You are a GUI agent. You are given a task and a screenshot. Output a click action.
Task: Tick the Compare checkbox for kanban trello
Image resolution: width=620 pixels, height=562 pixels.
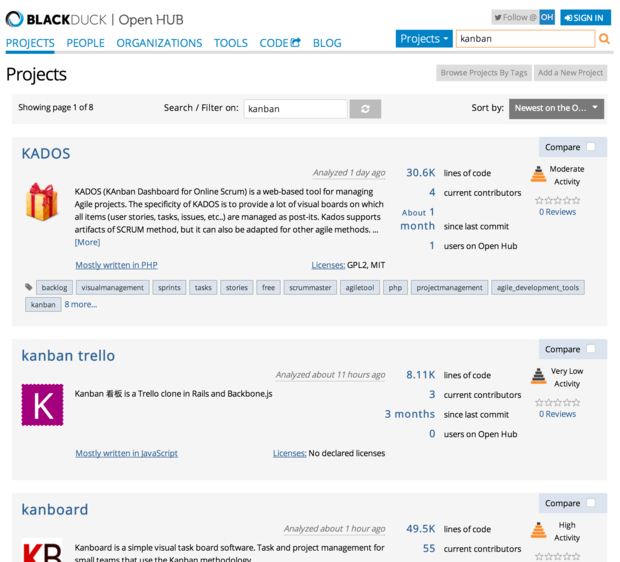[591, 349]
